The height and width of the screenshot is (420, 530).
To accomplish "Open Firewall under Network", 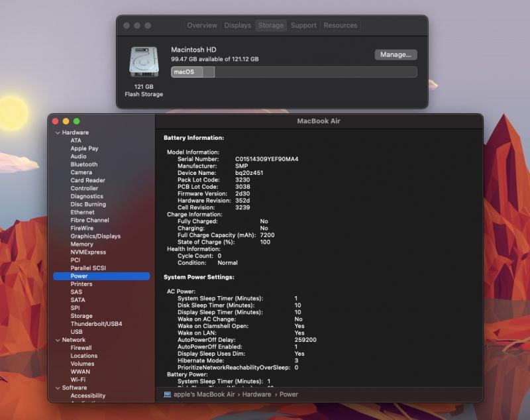I will pyautogui.click(x=81, y=348).
